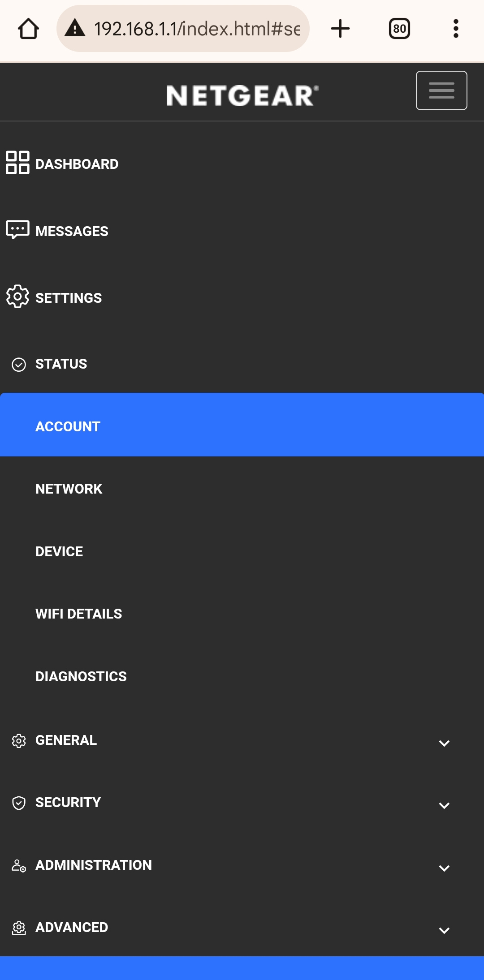The image size is (484, 980).
Task: Tap the Messages speech bubble icon
Action: 17,230
